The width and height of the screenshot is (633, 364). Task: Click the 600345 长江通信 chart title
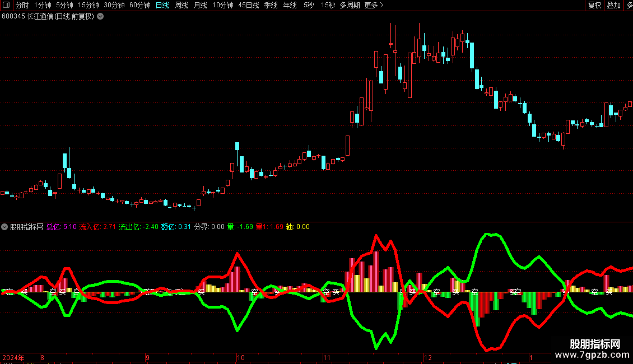point(48,16)
